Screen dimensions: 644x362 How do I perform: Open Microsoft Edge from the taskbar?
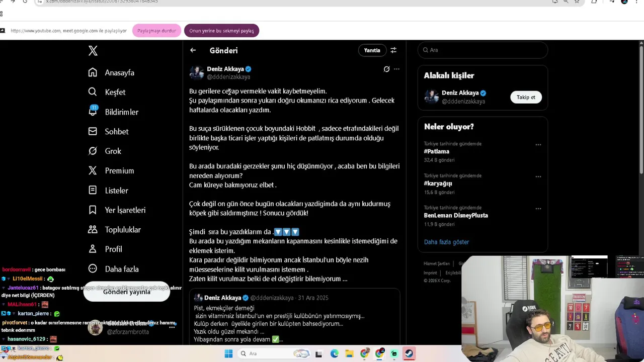point(334,354)
